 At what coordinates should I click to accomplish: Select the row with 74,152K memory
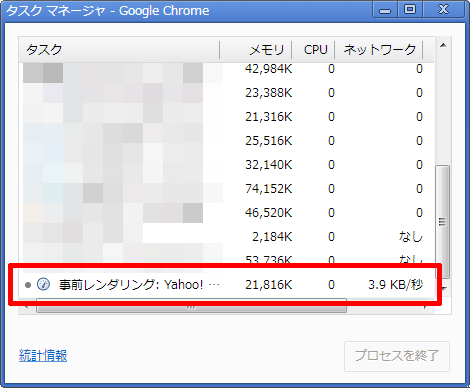227,189
